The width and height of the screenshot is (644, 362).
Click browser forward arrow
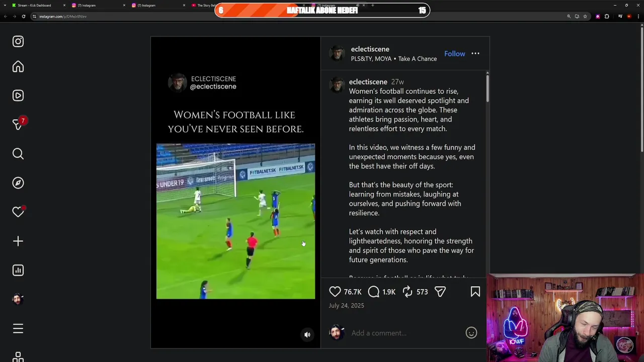15,17
